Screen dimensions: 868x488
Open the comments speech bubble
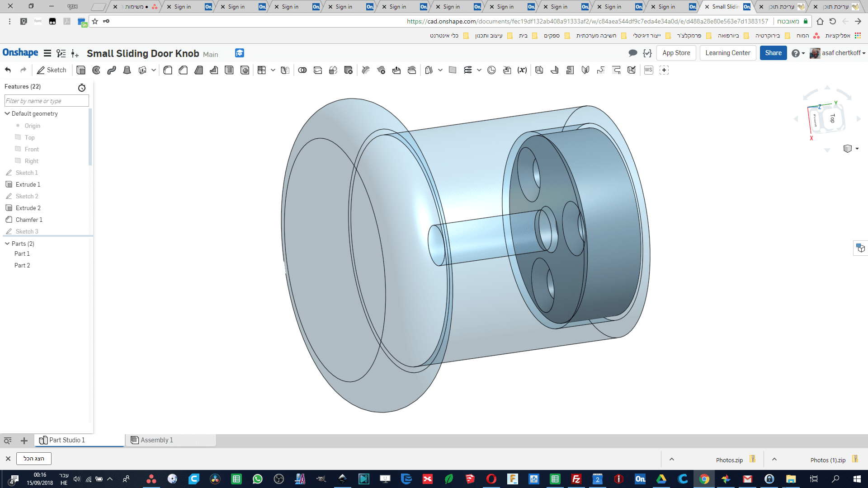[633, 53]
